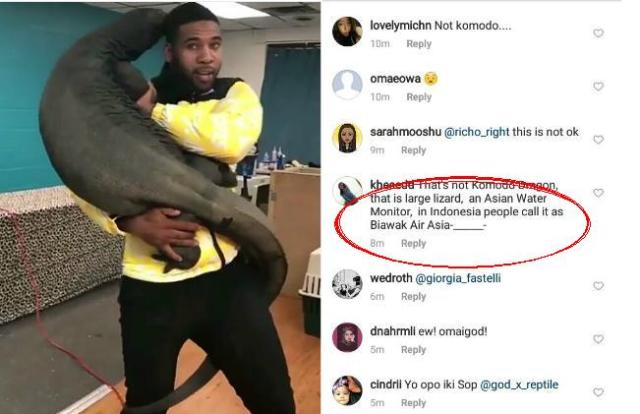
Task: Reply to cindrii's Yo opo iki comment
Action: pyautogui.click(x=413, y=403)
